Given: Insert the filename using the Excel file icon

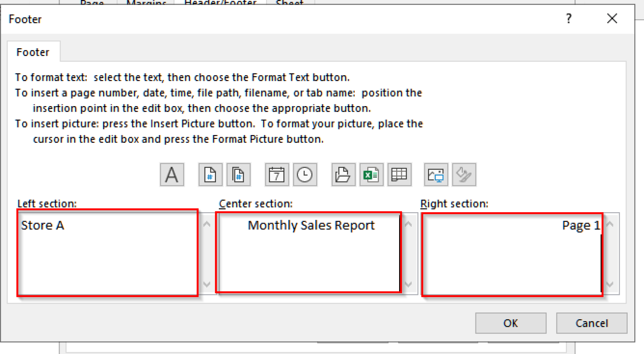Looking at the screenshot, I should [371, 174].
